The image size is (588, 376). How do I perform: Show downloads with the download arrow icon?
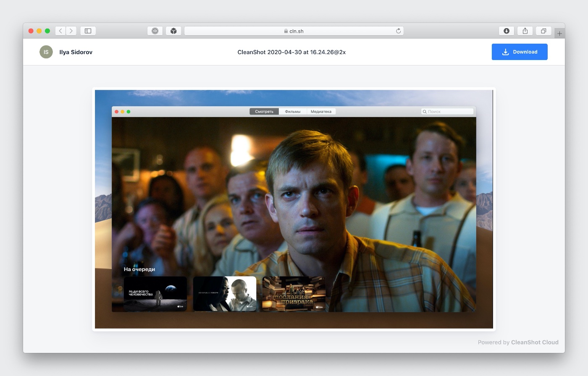507,31
